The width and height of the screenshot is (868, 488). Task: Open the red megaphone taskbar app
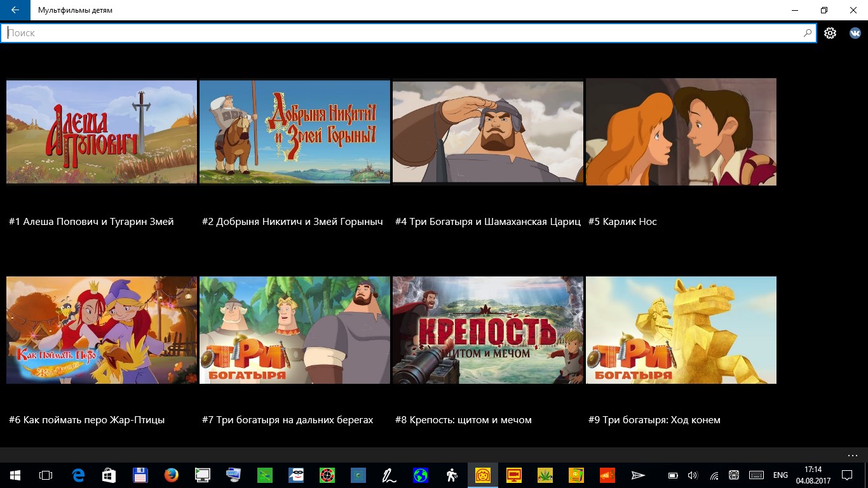607,475
